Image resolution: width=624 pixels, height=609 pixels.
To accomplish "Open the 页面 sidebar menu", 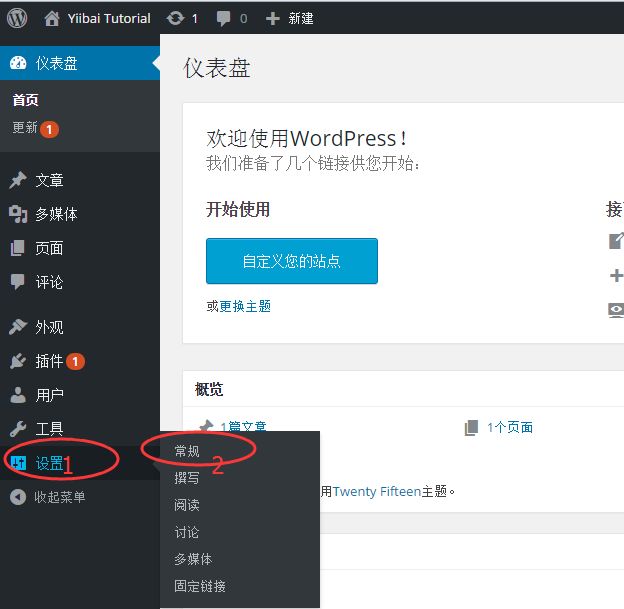I will click(x=80, y=248).
